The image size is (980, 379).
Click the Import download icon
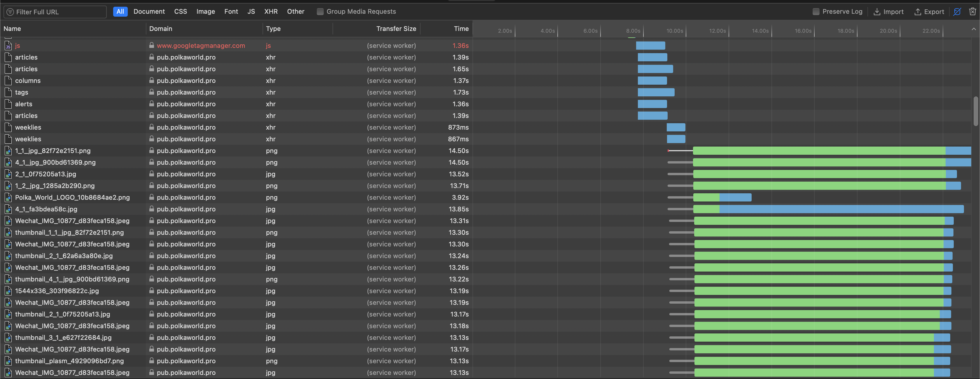877,11
